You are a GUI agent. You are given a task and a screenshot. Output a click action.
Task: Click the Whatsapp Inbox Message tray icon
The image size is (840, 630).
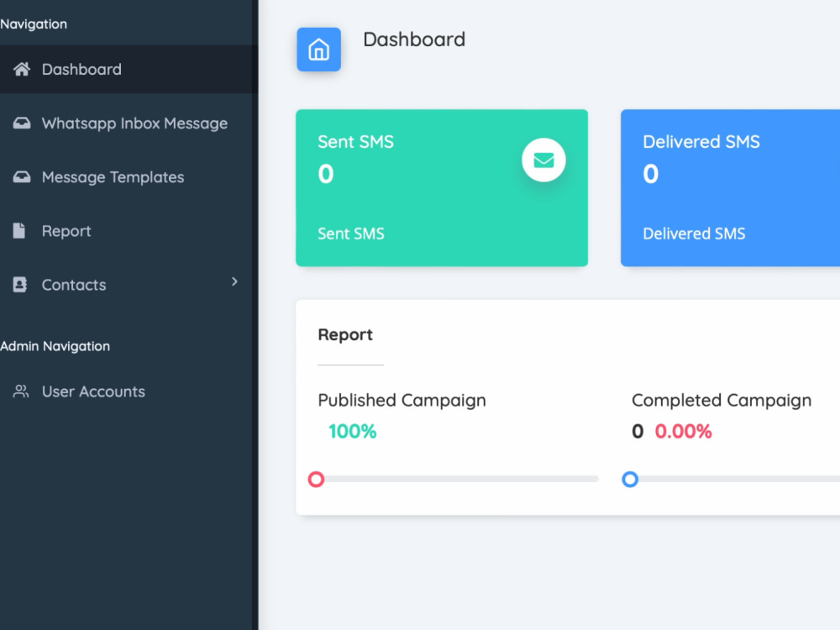22,123
